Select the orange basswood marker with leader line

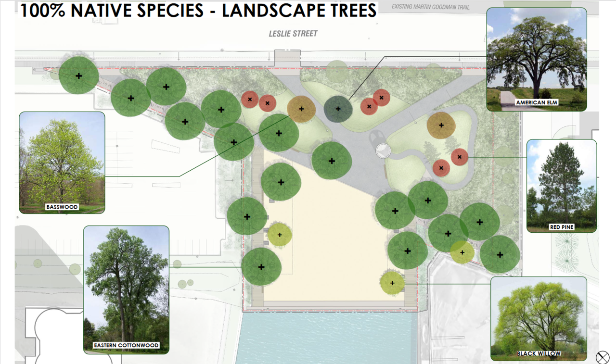point(301,109)
